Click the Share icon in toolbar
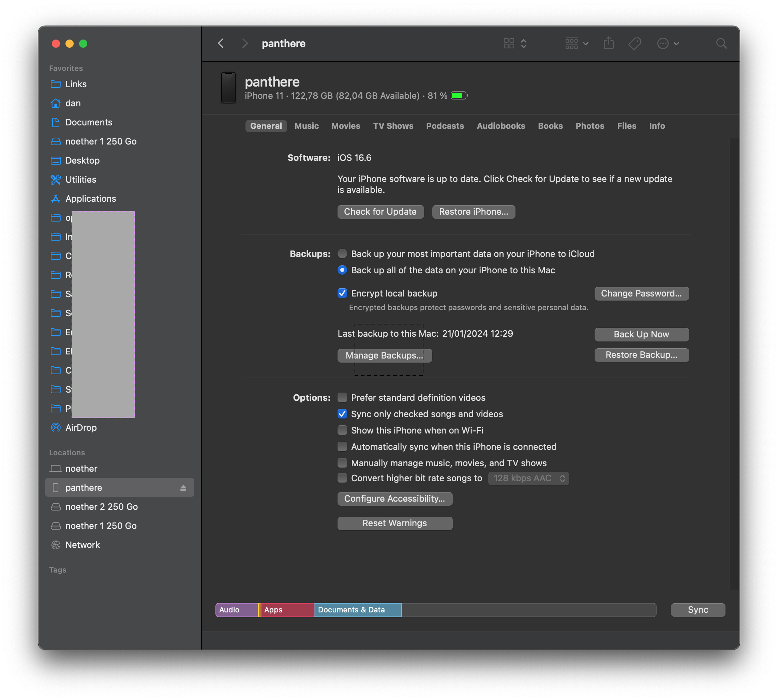 608,44
